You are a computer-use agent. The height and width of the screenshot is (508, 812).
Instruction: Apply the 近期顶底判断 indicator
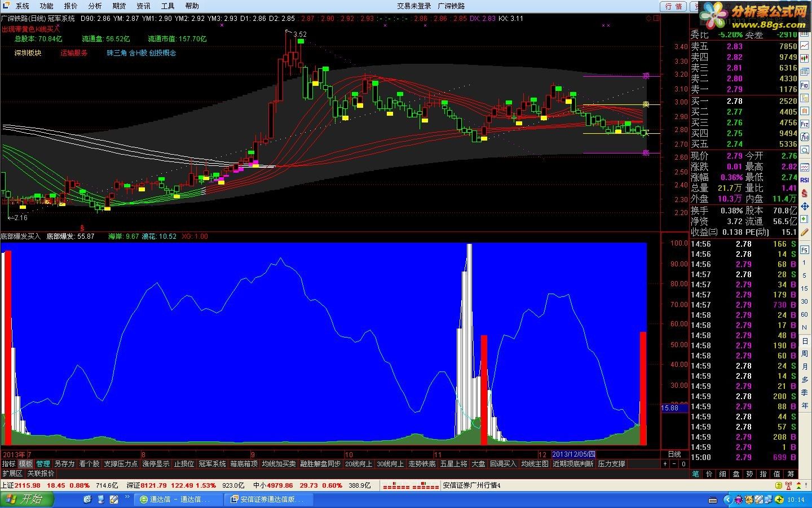point(573,464)
